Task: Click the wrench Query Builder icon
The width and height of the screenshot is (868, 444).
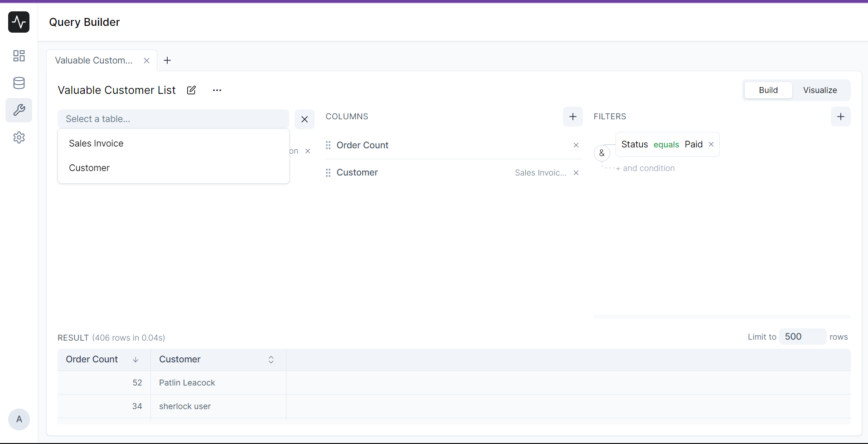Action: coord(19,110)
